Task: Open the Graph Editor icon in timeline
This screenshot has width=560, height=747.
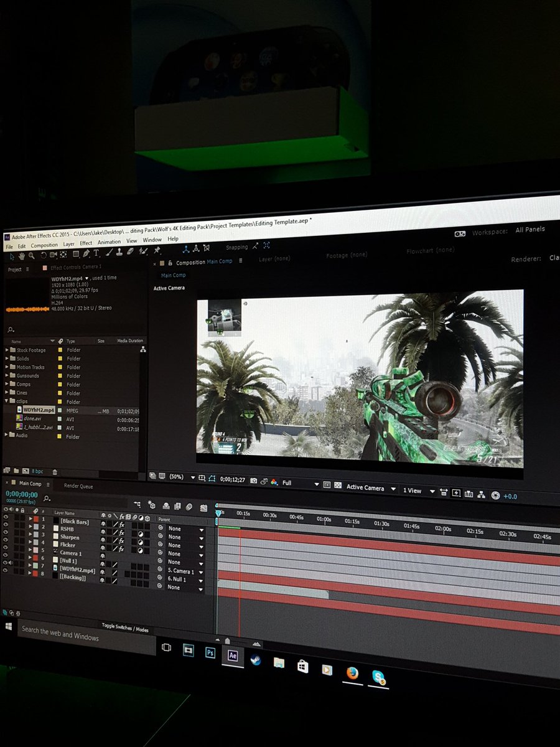Action: pos(203,508)
